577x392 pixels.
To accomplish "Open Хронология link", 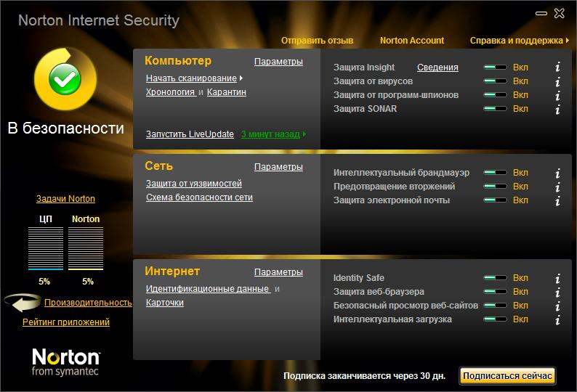I will click(170, 92).
